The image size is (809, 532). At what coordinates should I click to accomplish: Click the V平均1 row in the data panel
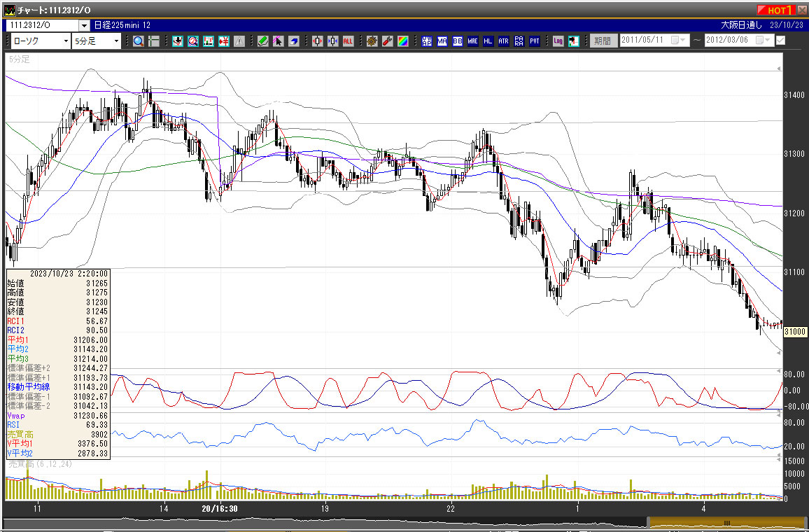pyautogui.click(x=58, y=444)
